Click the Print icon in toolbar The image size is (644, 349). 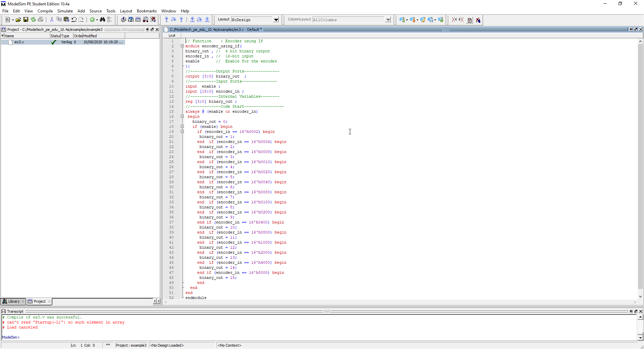click(41, 20)
